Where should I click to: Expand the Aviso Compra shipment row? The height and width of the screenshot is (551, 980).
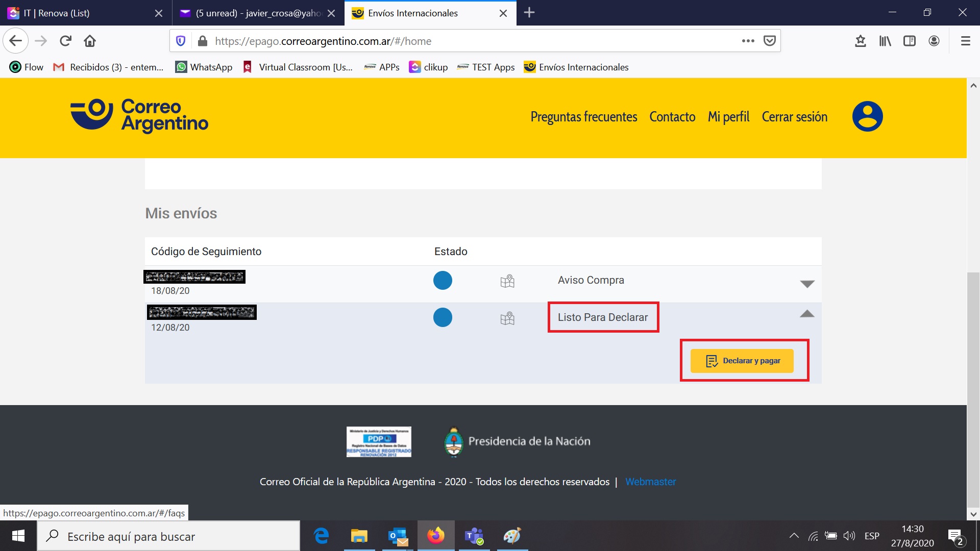806,284
